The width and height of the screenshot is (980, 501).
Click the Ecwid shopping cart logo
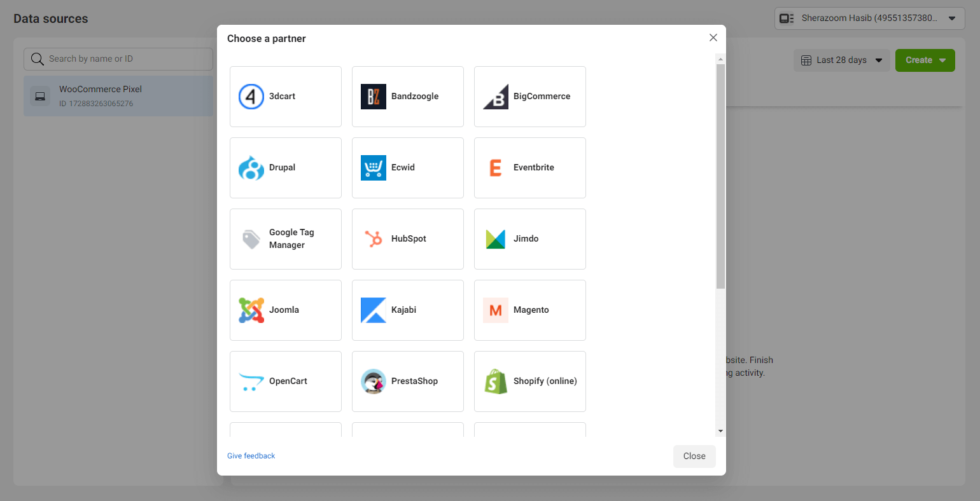click(374, 168)
